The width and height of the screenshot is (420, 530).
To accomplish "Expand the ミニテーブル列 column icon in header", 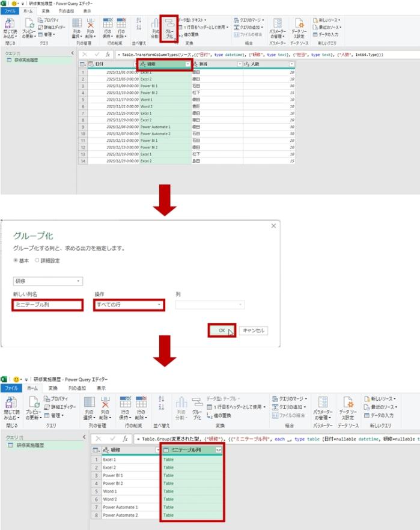I will (x=219, y=450).
